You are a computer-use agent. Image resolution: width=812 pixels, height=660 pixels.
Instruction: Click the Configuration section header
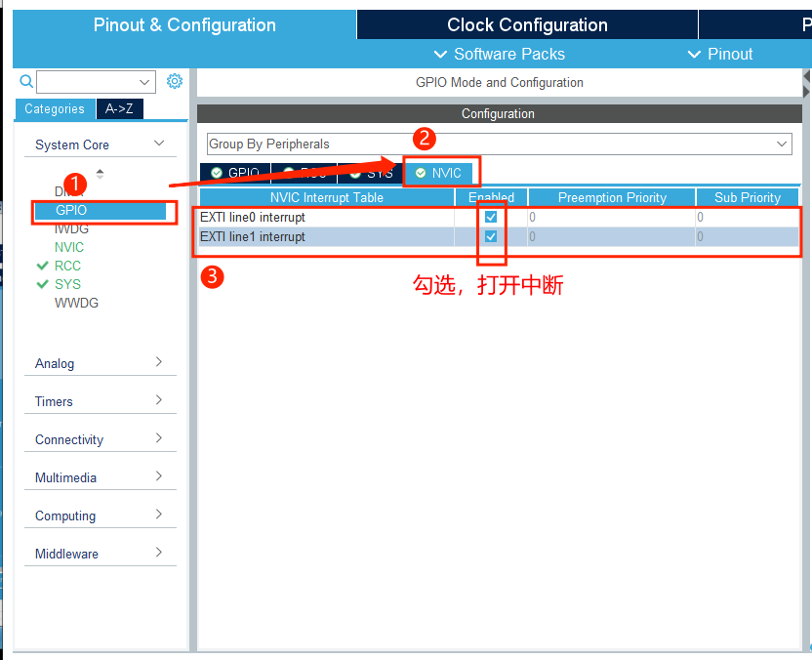pyautogui.click(x=498, y=114)
